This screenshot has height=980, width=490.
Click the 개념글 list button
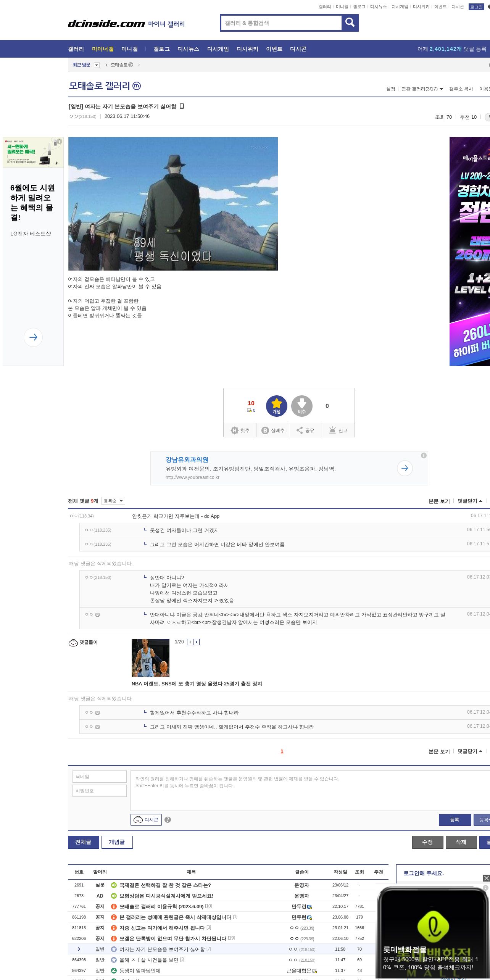(x=117, y=842)
